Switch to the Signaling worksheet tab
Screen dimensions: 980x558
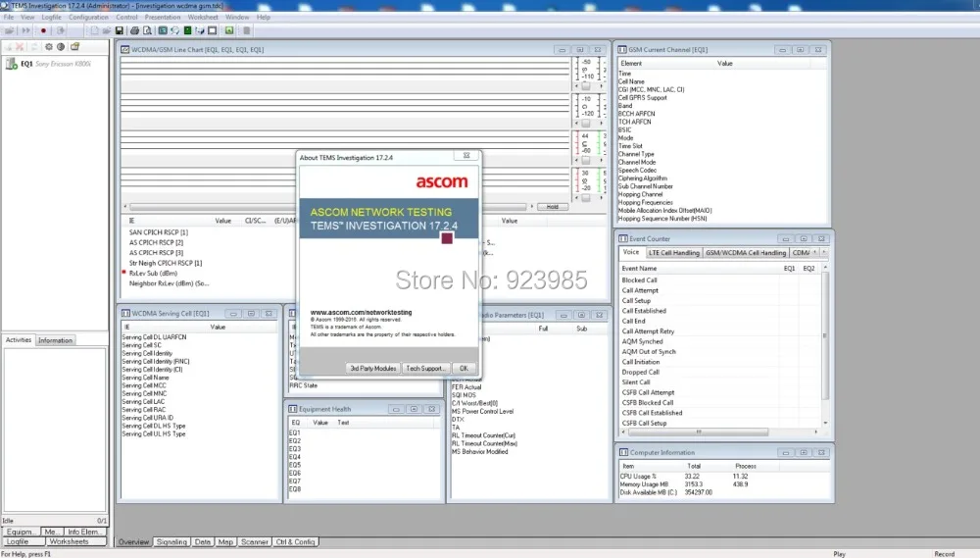point(171,542)
